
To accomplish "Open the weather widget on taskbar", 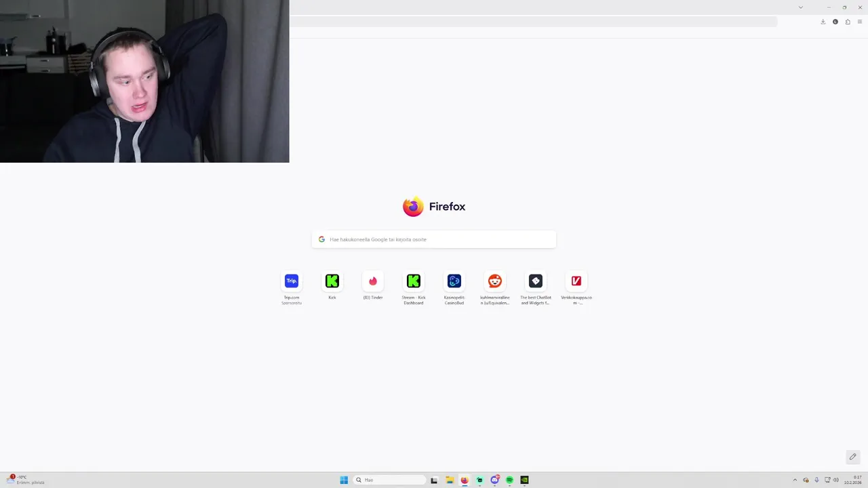I will click(26, 480).
